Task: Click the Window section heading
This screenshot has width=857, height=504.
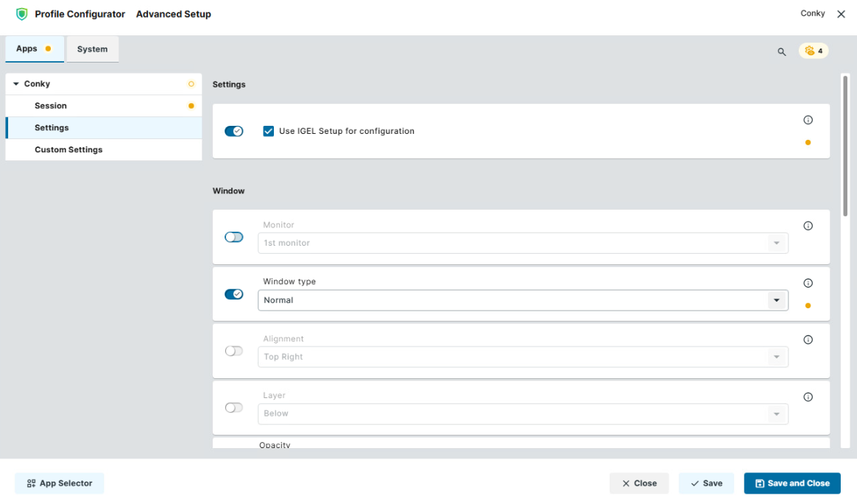Action: tap(228, 191)
